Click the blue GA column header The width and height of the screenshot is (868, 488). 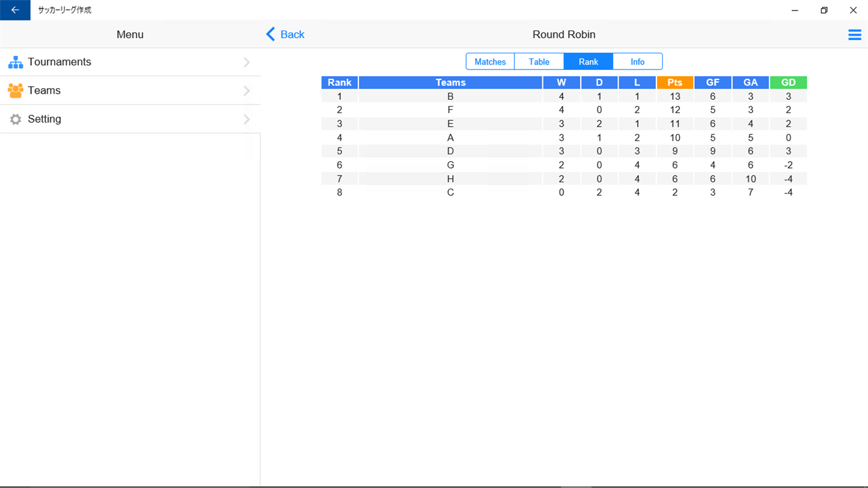(750, 82)
